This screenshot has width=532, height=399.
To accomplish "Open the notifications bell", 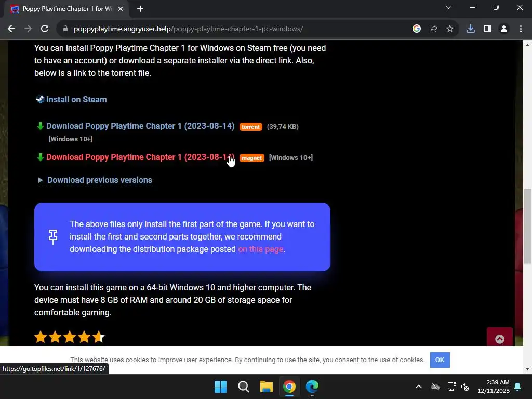I will [518, 387].
